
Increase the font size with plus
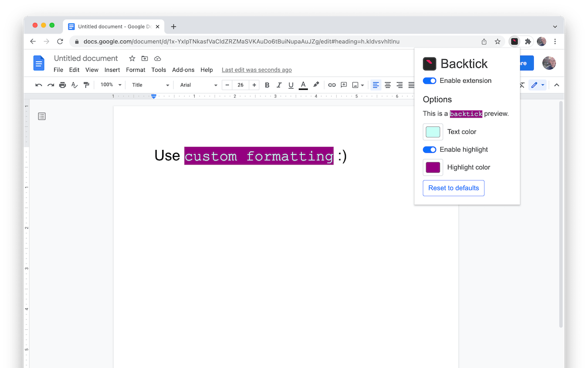[x=254, y=85]
